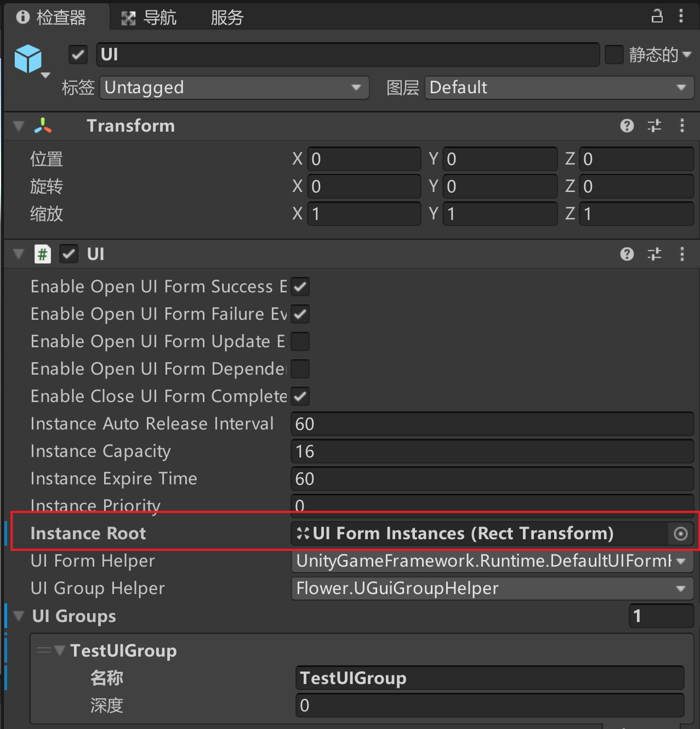Open the UI Group Helper dropdown

coord(492,588)
